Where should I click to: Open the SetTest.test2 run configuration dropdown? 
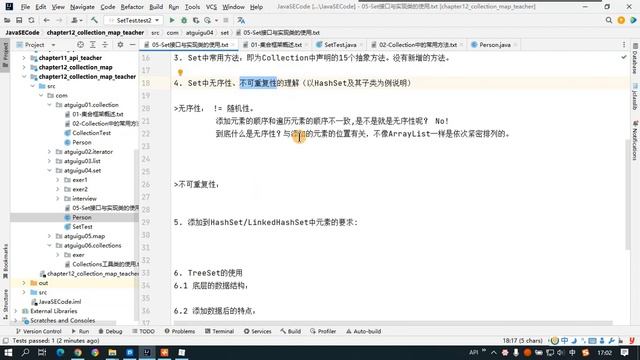click(134, 20)
